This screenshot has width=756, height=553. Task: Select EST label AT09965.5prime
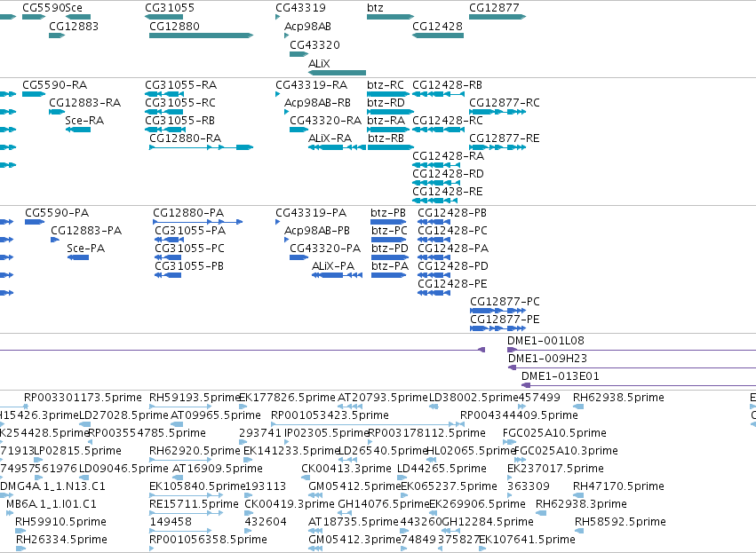pyautogui.click(x=216, y=415)
